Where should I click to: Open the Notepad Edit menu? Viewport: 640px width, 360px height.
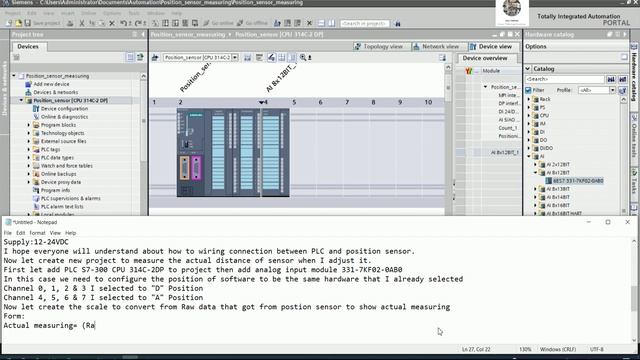[x=20, y=233]
